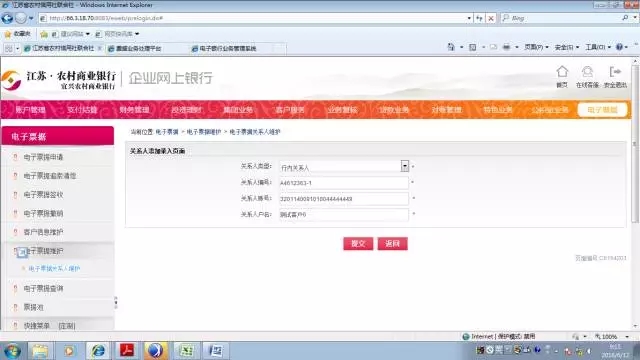The width and height of the screenshot is (640, 360).
Task: Click the blue round app icon on the taskbar
Action: click(x=155, y=351)
